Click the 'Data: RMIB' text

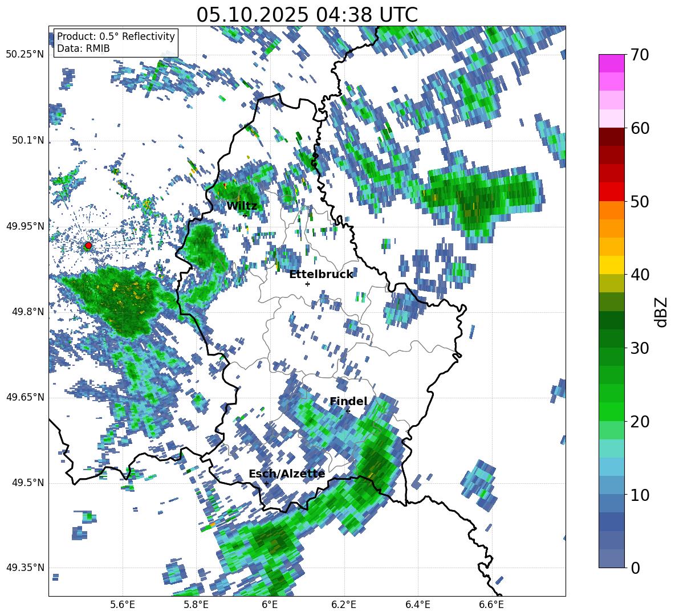click(83, 48)
